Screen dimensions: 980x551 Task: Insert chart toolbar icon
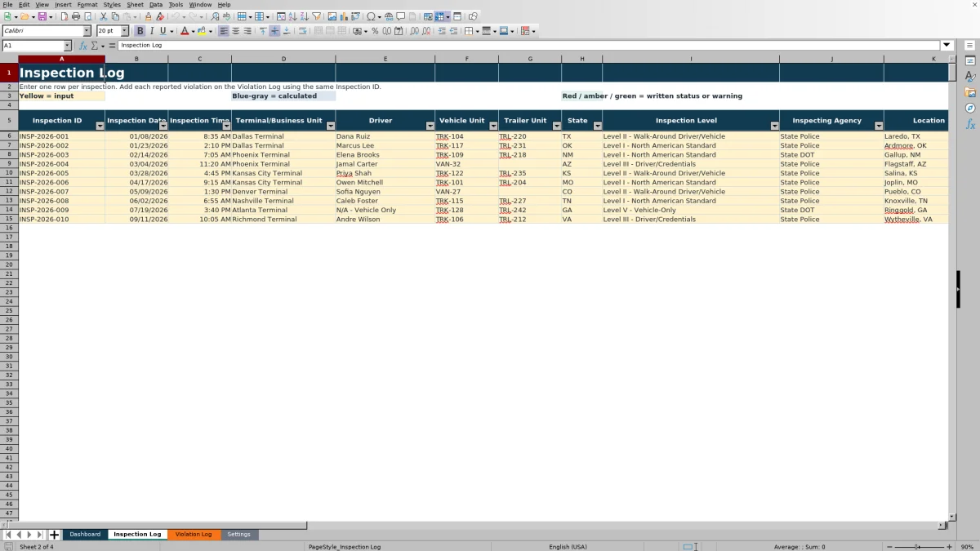pyautogui.click(x=343, y=16)
